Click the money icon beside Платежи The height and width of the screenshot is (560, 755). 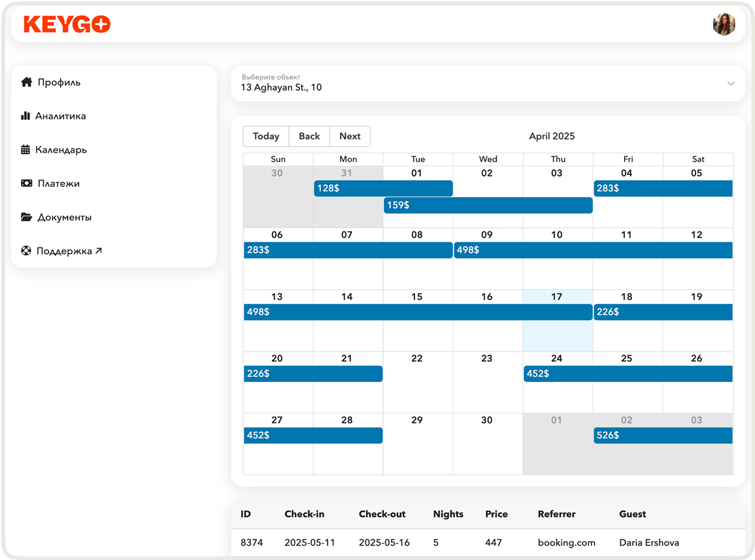coord(27,183)
